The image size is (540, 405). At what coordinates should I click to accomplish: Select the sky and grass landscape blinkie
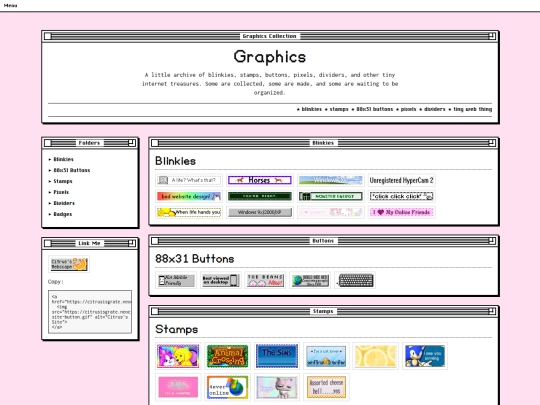point(331,180)
